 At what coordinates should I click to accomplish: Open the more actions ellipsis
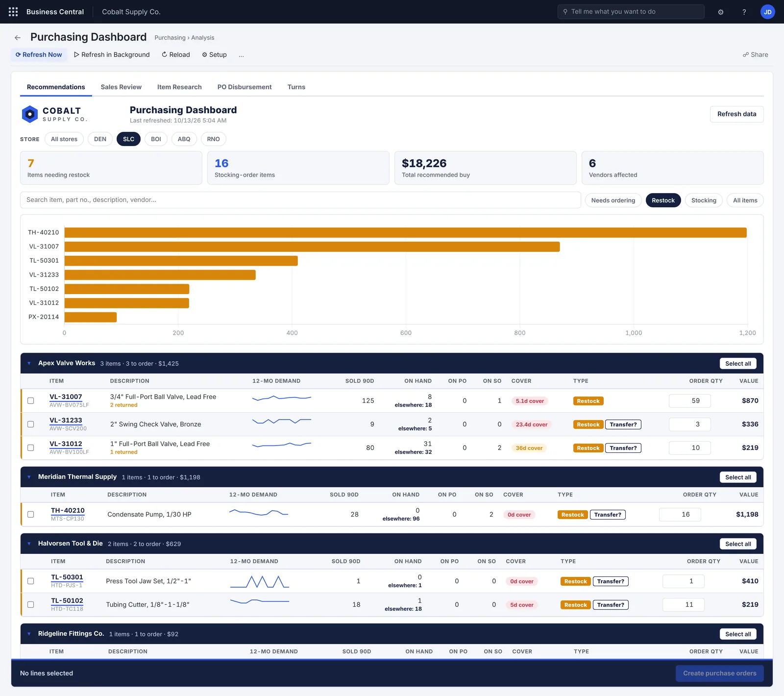pyautogui.click(x=241, y=55)
